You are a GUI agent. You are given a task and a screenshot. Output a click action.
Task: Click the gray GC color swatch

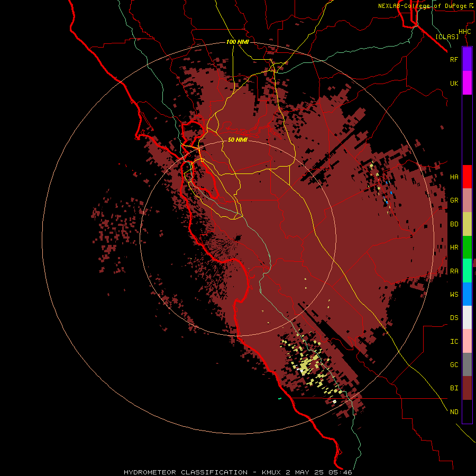[x=467, y=364]
